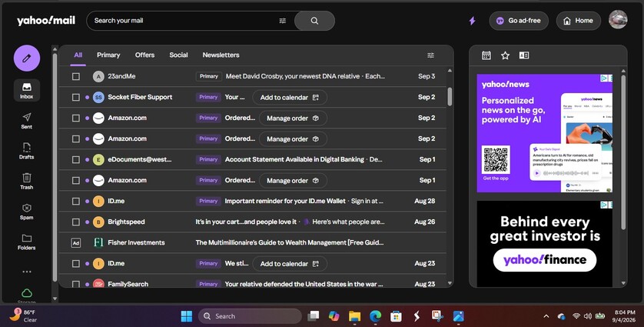Open the starred icon in right panel
This screenshot has height=327, width=644.
505,55
